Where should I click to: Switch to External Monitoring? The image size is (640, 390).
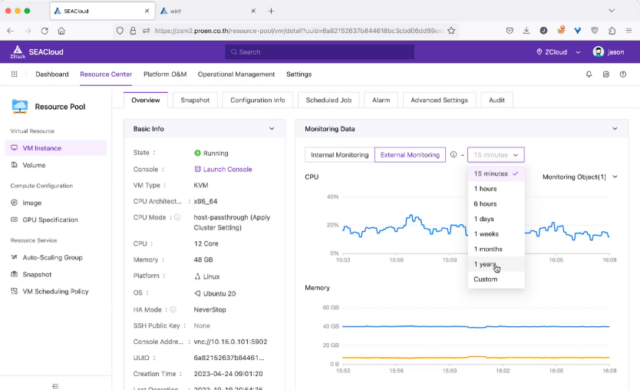click(410, 155)
